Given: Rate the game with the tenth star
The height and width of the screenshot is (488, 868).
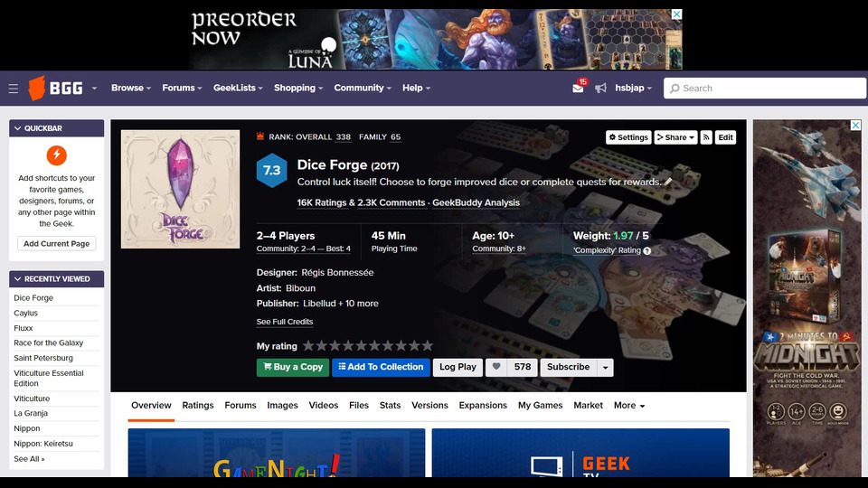Looking at the screenshot, I should (428, 346).
